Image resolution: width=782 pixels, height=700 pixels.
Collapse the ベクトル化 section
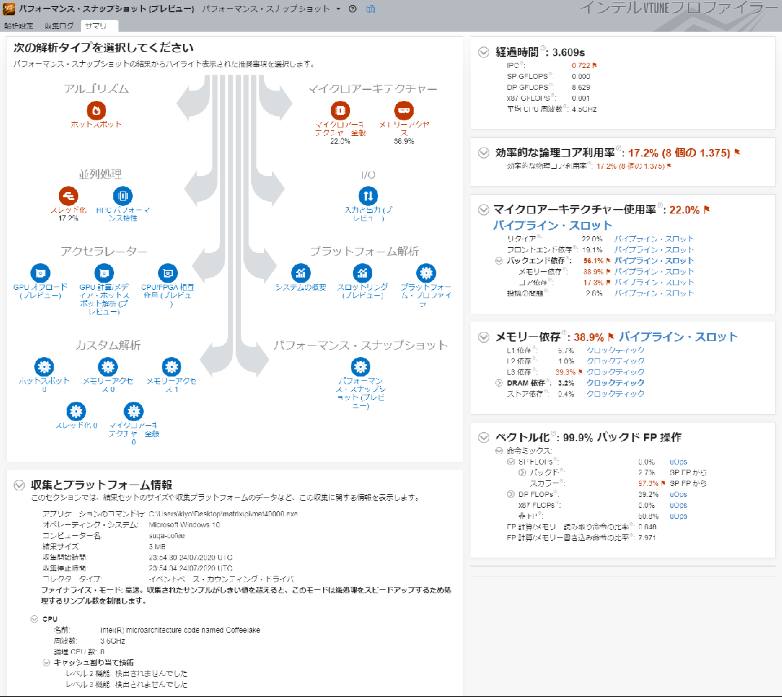tap(484, 437)
